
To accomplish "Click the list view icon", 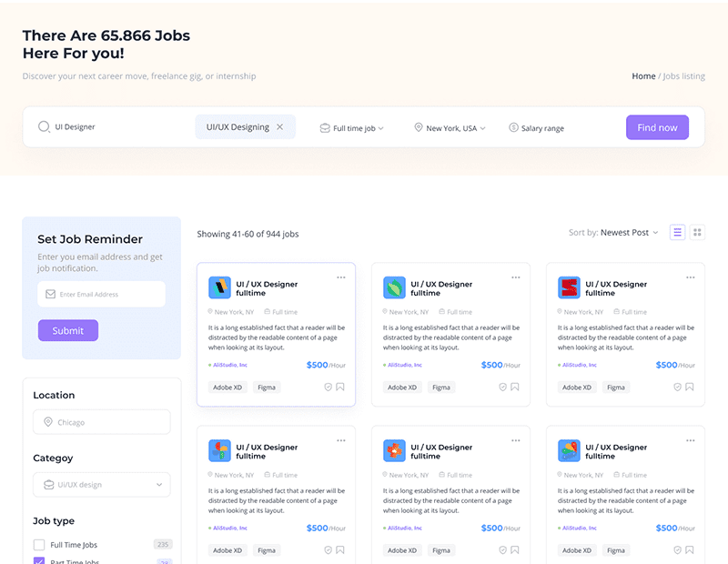I will (677, 233).
